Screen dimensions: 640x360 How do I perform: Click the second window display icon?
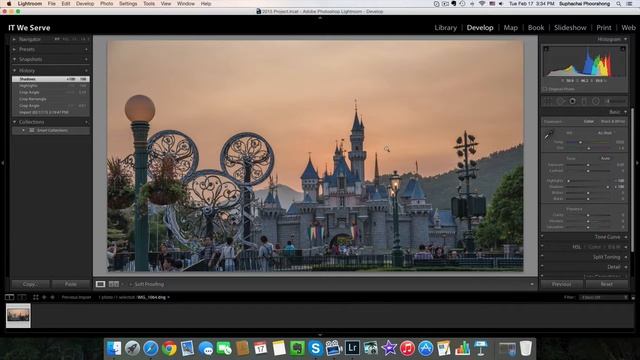point(22,297)
